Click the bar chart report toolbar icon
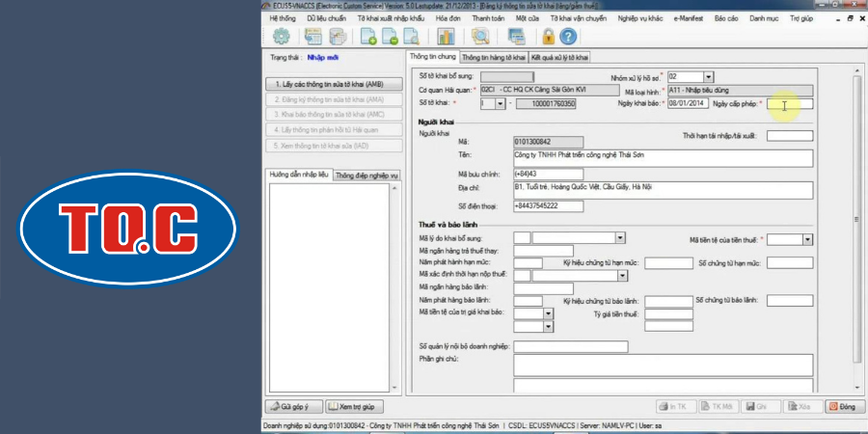Screen dimensions: 868x434 [x=446, y=37]
